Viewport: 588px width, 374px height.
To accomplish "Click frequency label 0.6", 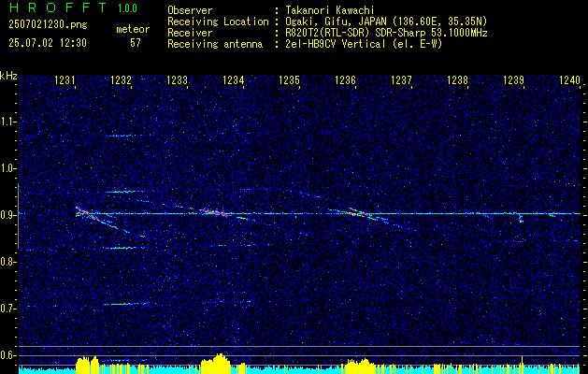I will 8,355.
